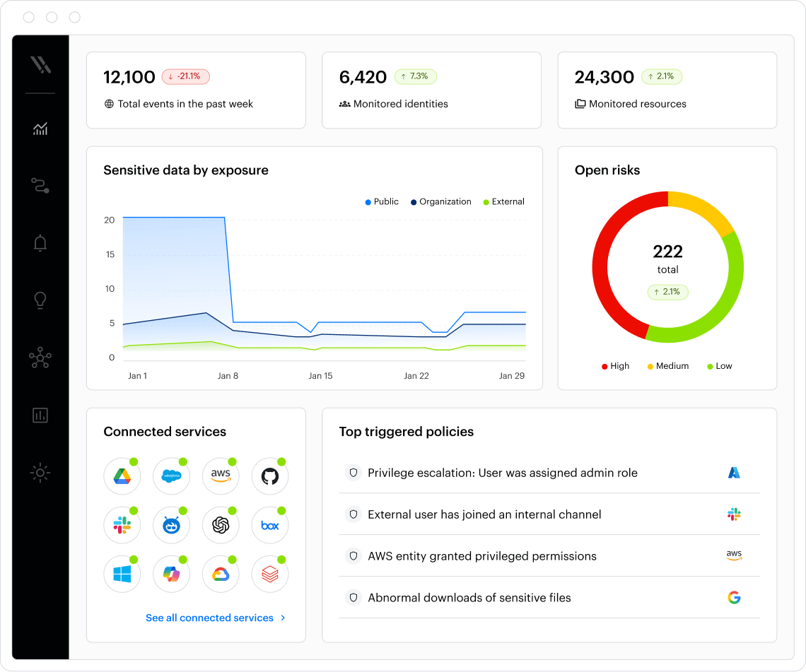
Task: Open the analytics dashboard icon in sidebar
Action: point(40,129)
